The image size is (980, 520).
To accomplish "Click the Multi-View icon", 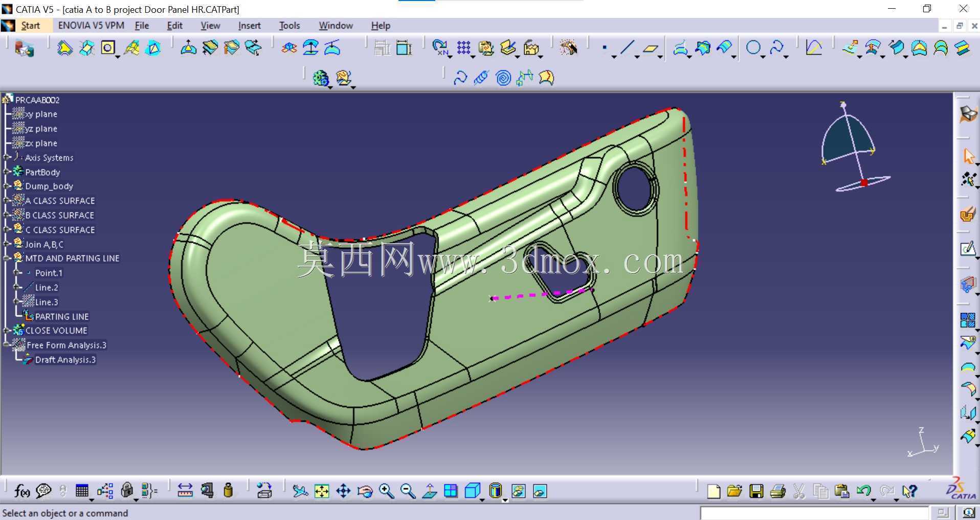I will tap(451, 491).
